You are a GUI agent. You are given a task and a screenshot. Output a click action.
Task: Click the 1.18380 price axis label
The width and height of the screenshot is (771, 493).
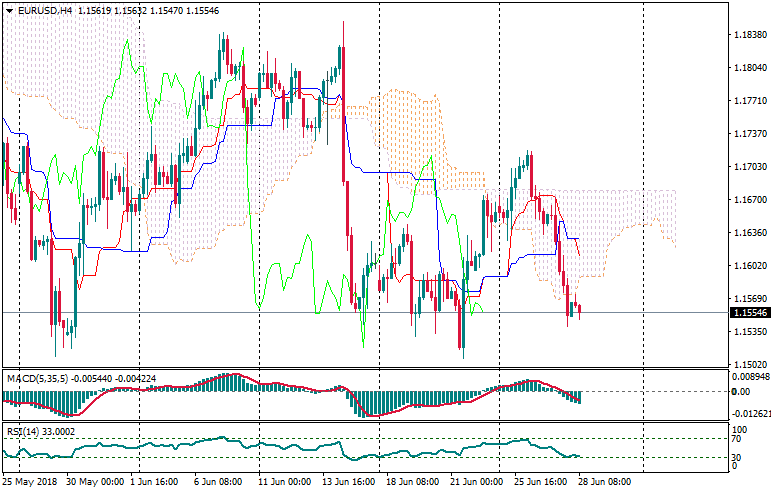click(746, 35)
